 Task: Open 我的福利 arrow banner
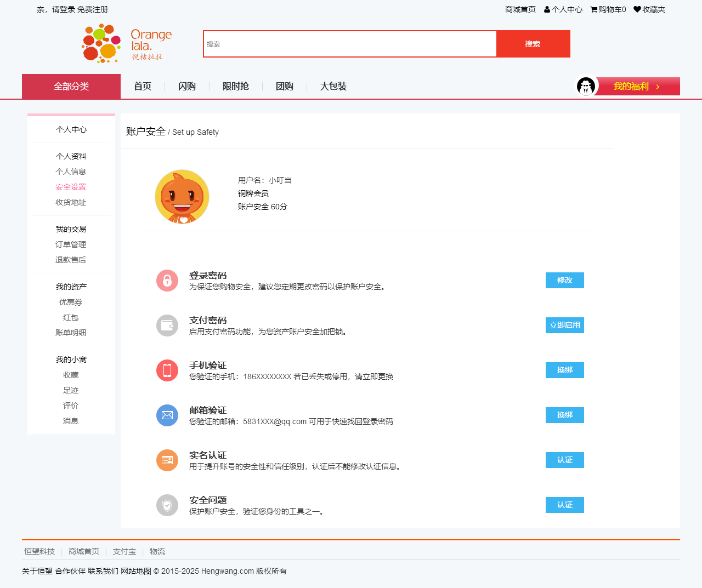pos(637,87)
